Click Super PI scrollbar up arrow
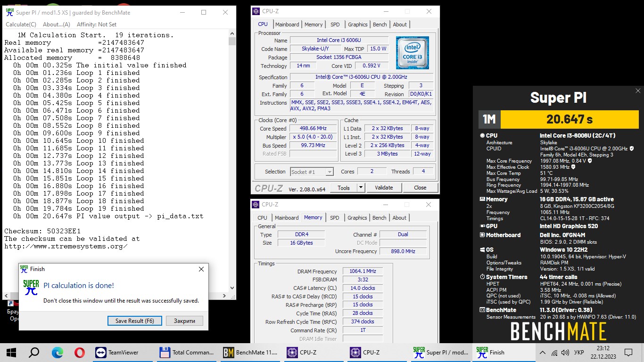The height and width of the screenshot is (362, 644). click(232, 33)
